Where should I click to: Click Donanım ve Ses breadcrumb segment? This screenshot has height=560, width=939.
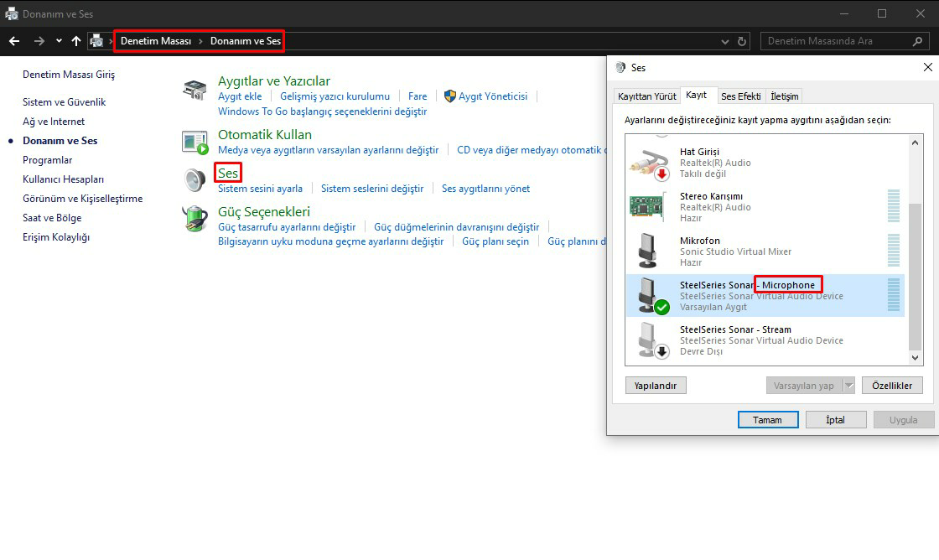[x=246, y=41]
